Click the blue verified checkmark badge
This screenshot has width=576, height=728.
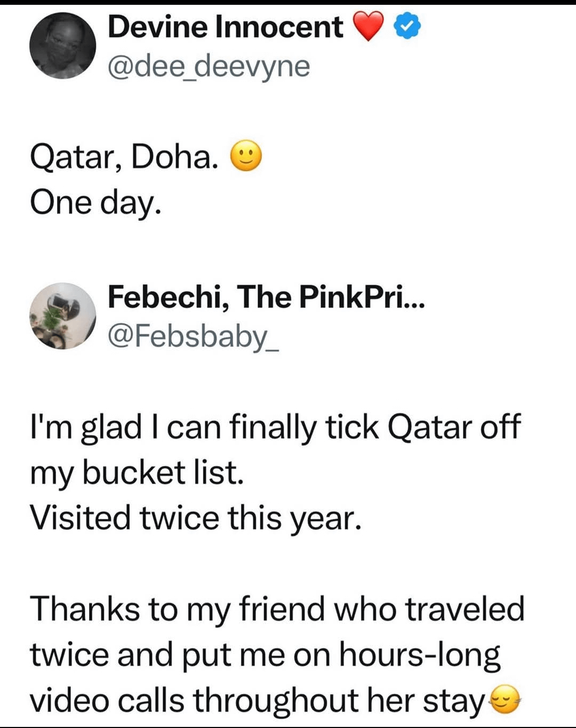click(x=407, y=27)
